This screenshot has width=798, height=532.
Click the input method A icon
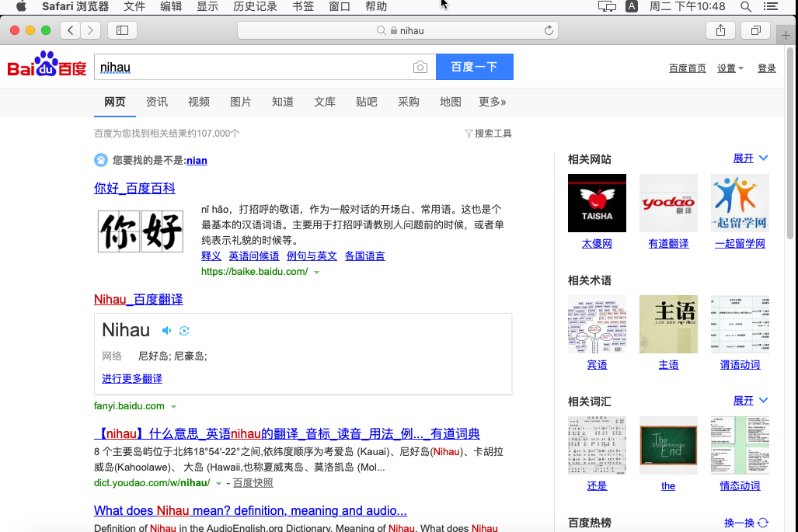tap(632, 7)
